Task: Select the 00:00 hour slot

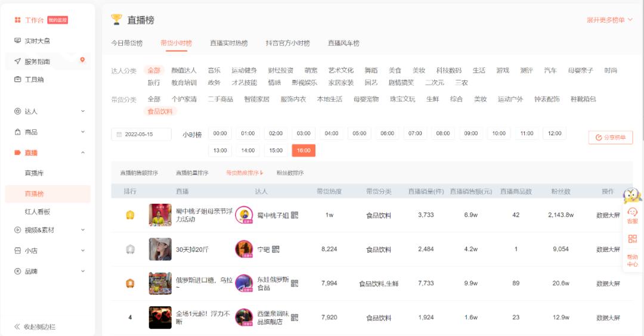Action: click(220, 133)
